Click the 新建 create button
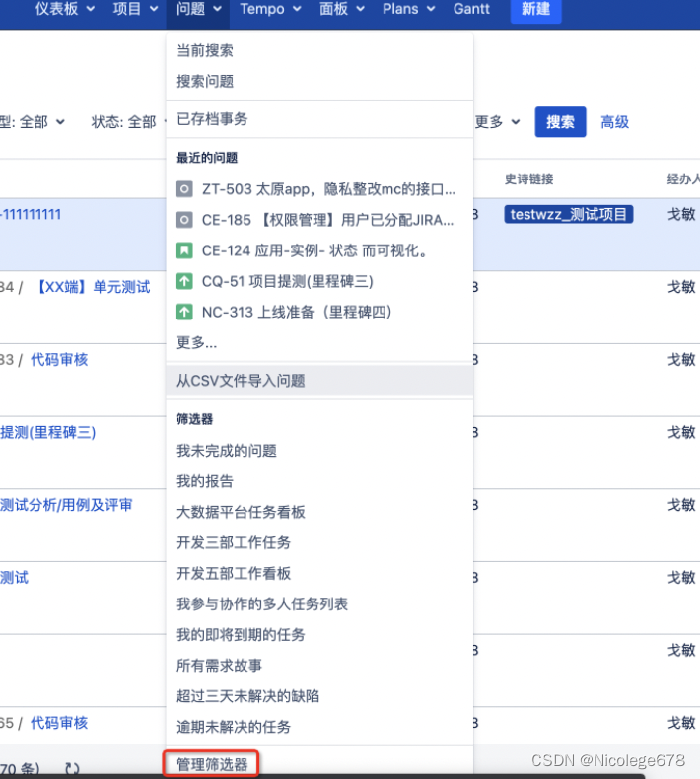Screen dimensions: 700x779 coord(535,10)
